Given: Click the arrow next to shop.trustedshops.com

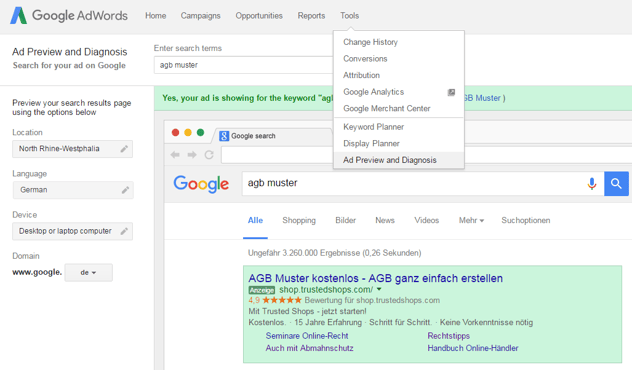Looking at the screenshot, I should click(x=379, y=290).
